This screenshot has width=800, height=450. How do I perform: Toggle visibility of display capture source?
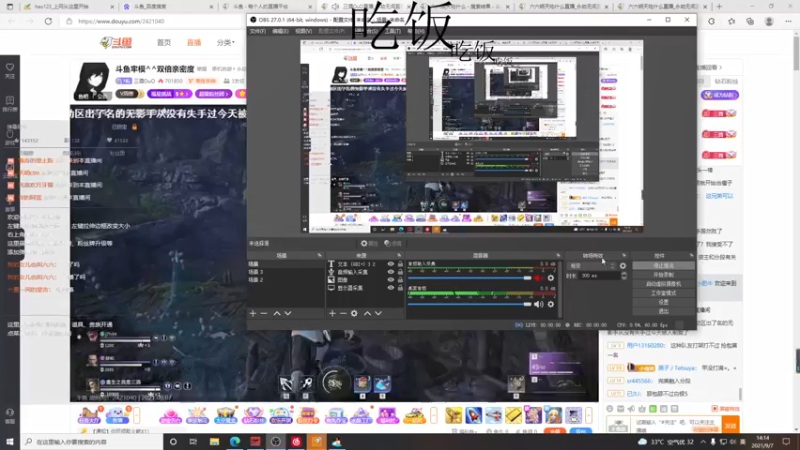point(391,288)
